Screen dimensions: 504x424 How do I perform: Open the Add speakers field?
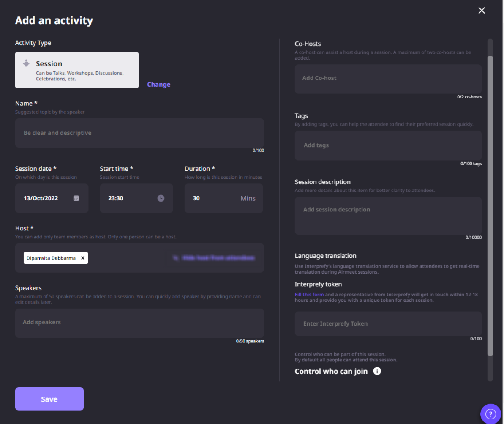(139, 323)
